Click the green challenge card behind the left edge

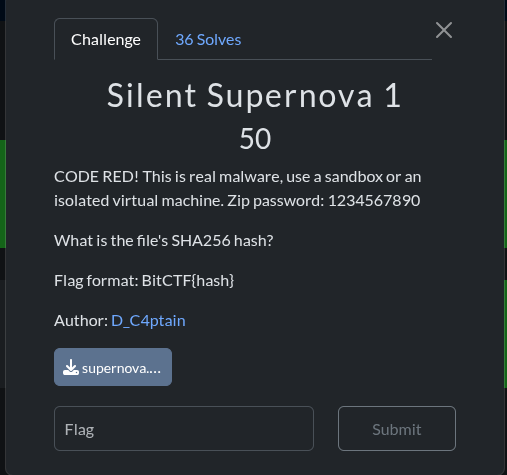point(3,194)
